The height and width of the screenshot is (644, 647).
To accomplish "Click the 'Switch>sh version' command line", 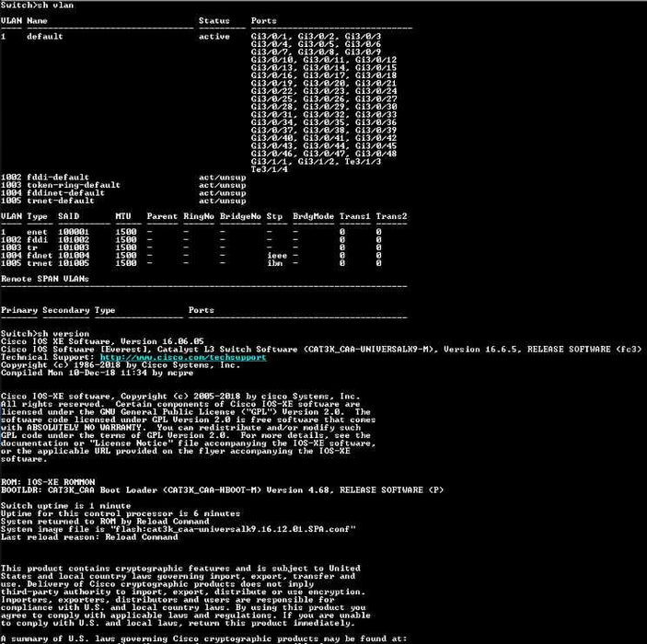I will click(x=45, y=333).
